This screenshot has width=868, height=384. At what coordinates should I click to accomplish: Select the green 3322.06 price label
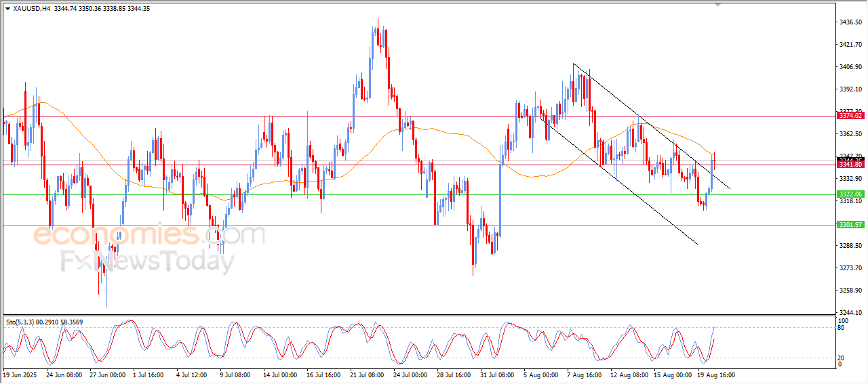[x=850, y=194]
